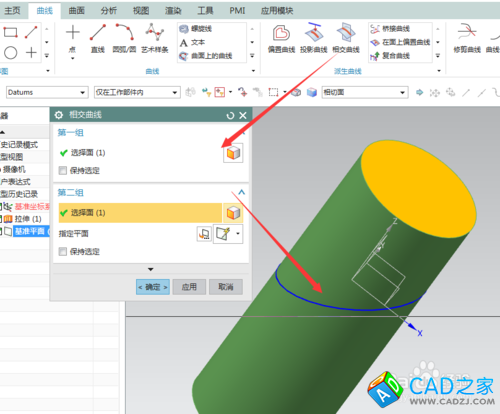Click the Line tool (直线) icon
Screen dimensions: 500x414
[x=98, y=33]
